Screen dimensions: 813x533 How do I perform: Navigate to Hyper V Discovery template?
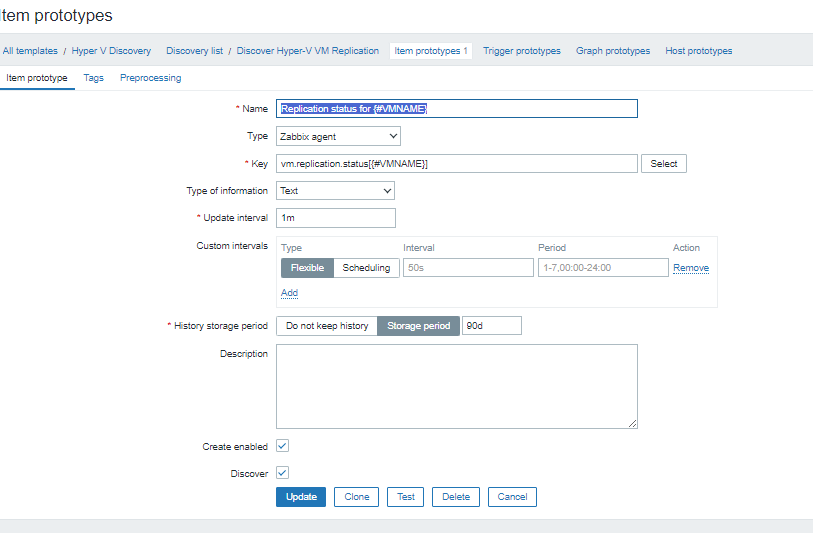(x=111, y=51)
